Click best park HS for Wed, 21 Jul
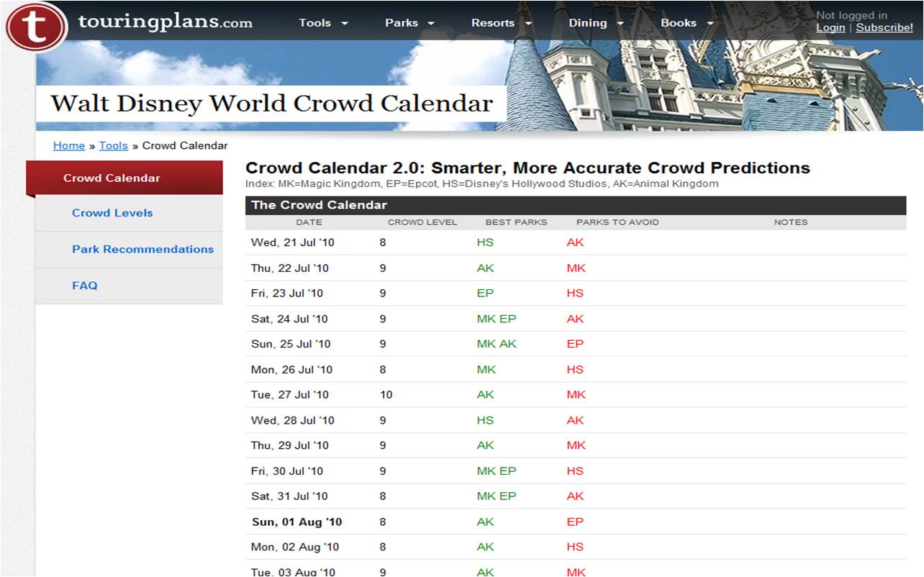The width and height of the screenshot is (924, 577). (x=485, y=242)
